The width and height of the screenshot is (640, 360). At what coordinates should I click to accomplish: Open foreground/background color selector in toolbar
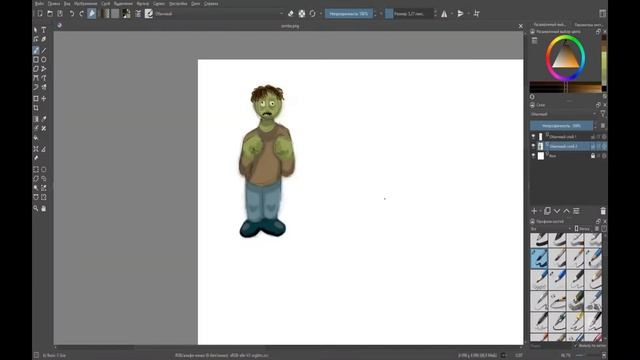coord(127,13)
